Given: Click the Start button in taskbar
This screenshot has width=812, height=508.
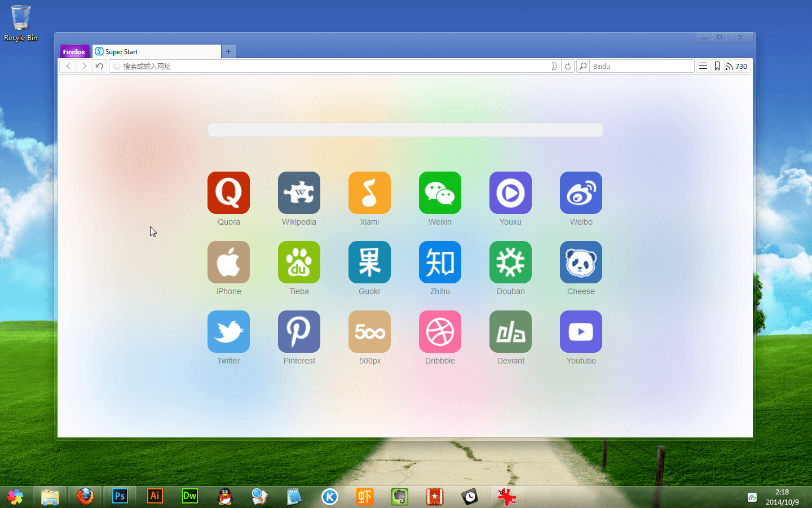Looking at the screenshot, I should (15, 497).
